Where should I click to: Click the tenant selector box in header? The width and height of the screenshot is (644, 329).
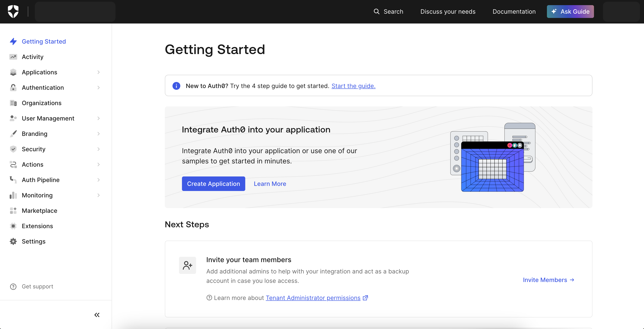(x=75, y=12)
